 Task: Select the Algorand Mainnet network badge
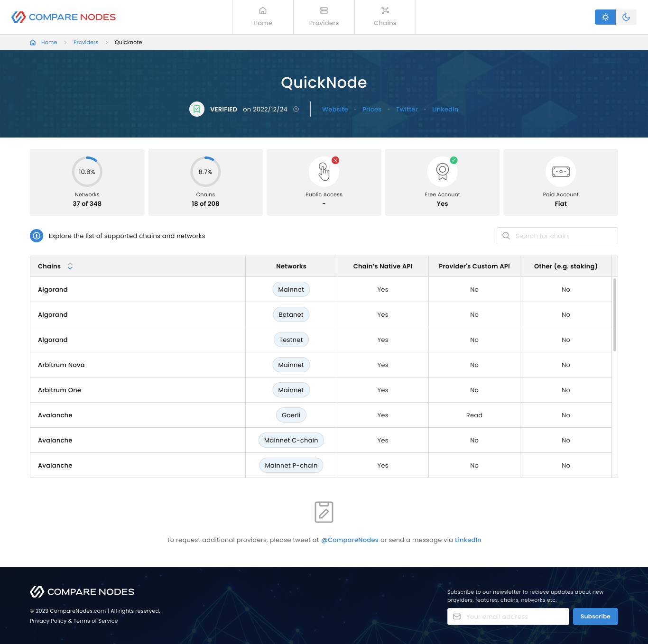coord(291,289)
